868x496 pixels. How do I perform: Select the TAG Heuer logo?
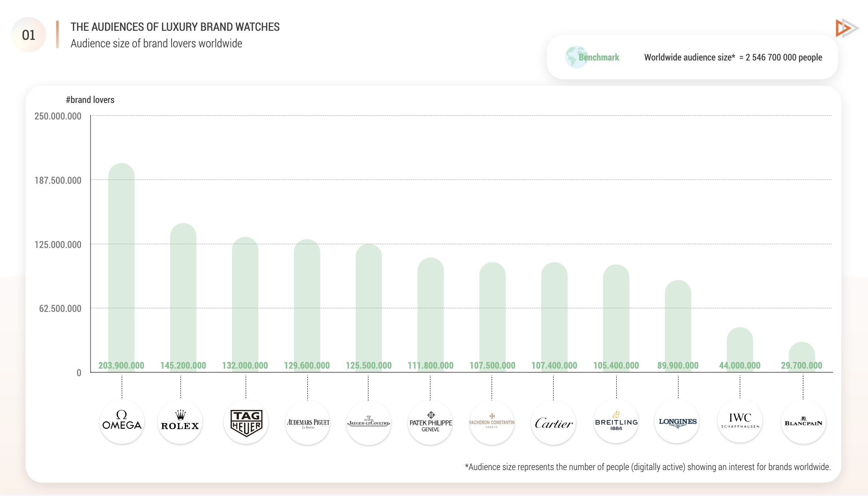click(x=246, y=422)
